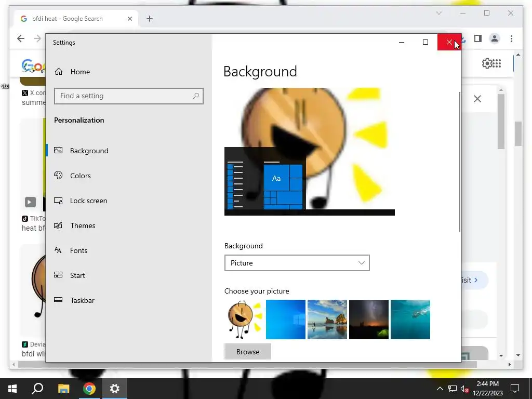Minimize the Settings window
532x399 pixels.
coord(402,42)
